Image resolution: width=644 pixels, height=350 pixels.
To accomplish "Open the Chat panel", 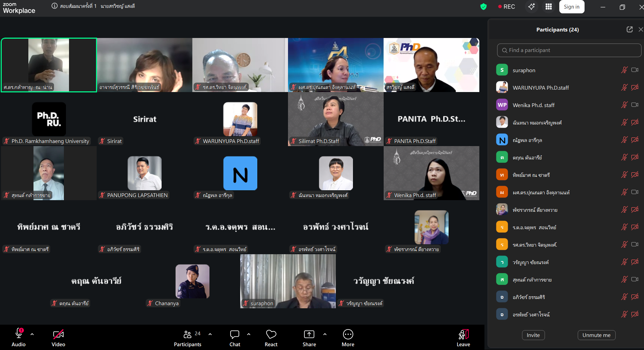I will coord(235,338).
